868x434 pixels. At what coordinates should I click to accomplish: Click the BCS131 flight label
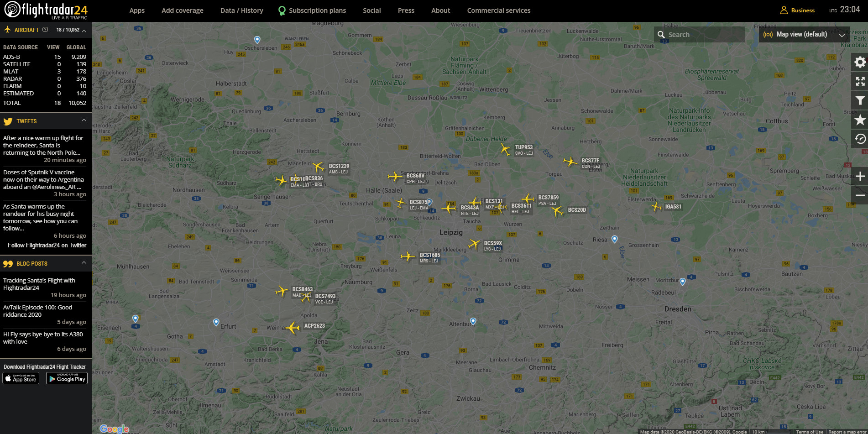click(494, 204)
